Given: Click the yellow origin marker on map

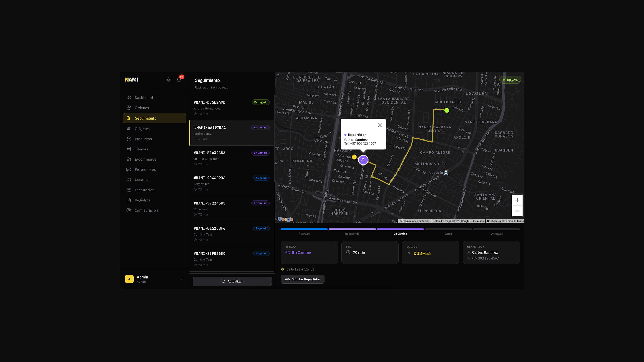Looking at the screenshot, I should tap(354, 157).
